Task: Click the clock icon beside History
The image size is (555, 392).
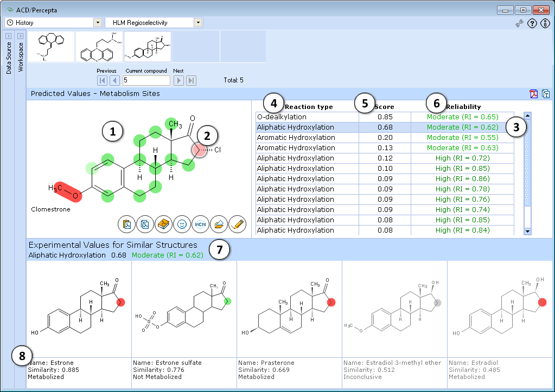Action: (x=10, y=23)
